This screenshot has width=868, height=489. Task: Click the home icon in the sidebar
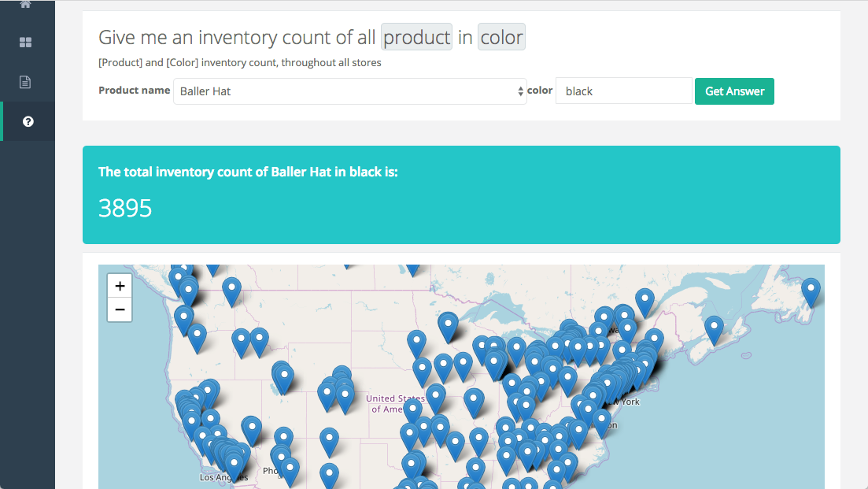coord(26,4)
